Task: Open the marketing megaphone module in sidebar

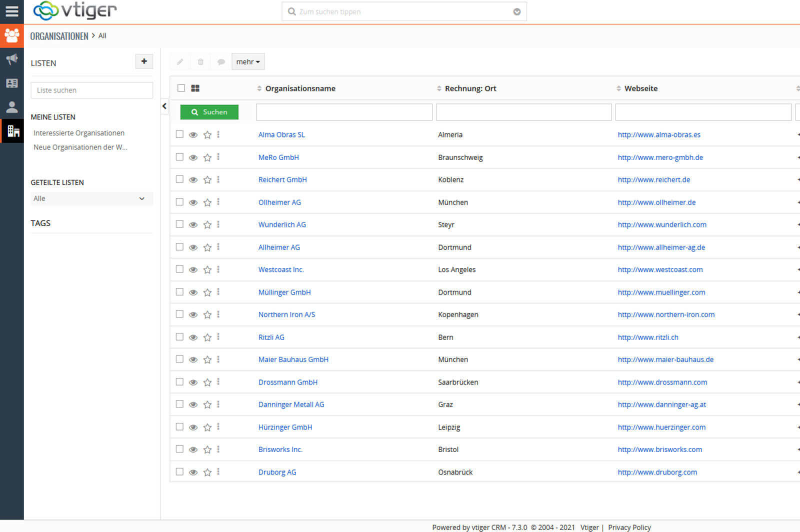Action: (x=11, y=59)
